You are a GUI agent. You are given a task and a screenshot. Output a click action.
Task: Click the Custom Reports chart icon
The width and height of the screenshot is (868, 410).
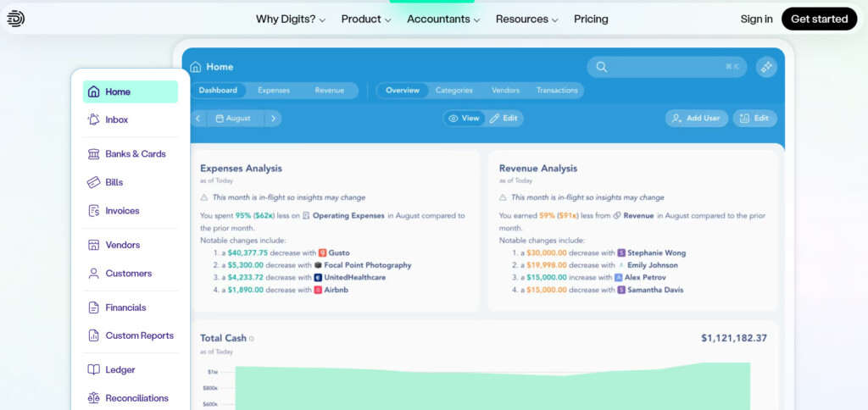click(94, 335)
